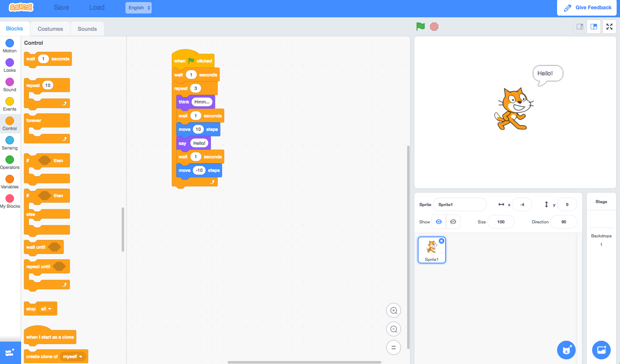Open the stop block's 'all' dropdown

(46, 309)
